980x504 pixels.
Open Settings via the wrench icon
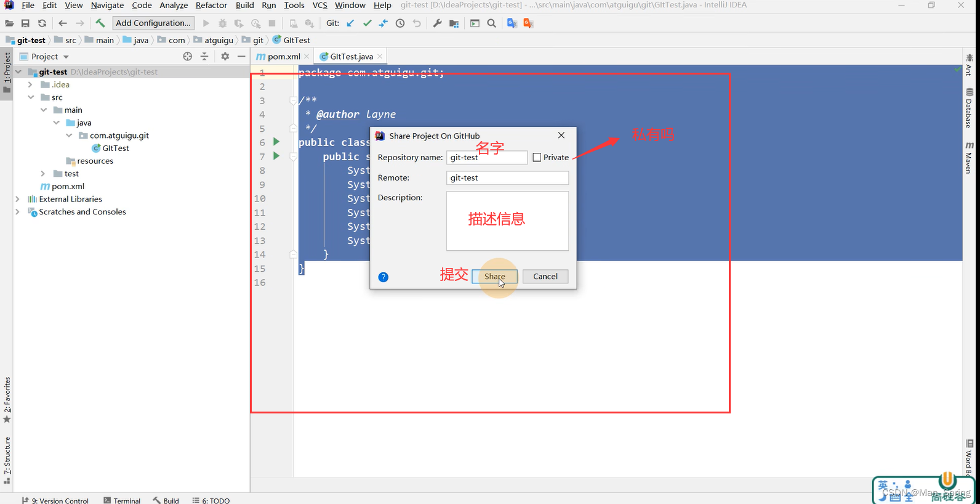(437, 23)
